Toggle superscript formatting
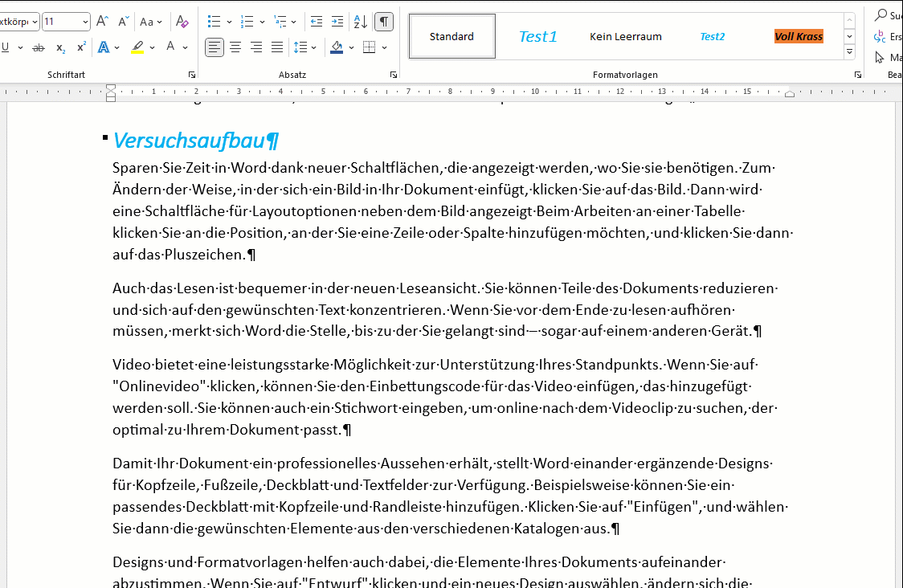903x588 pixels. point(81,48)
